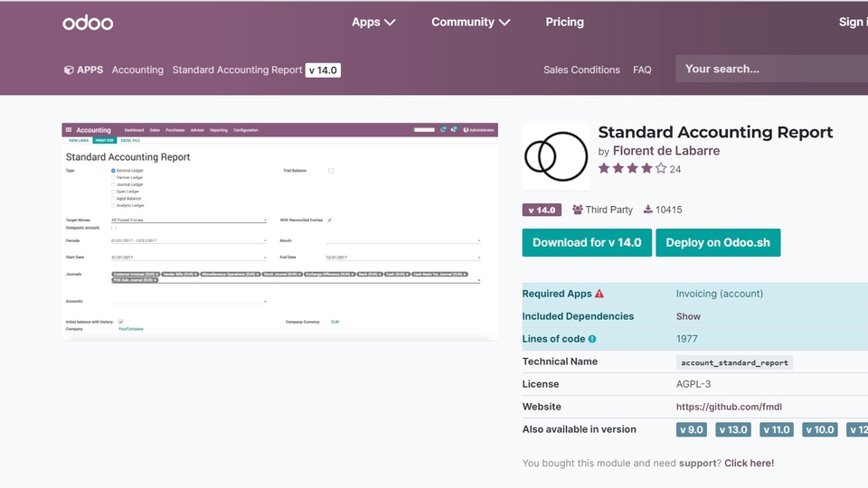
Task: Open the module screenshot preview
Action: pos(279,231)
